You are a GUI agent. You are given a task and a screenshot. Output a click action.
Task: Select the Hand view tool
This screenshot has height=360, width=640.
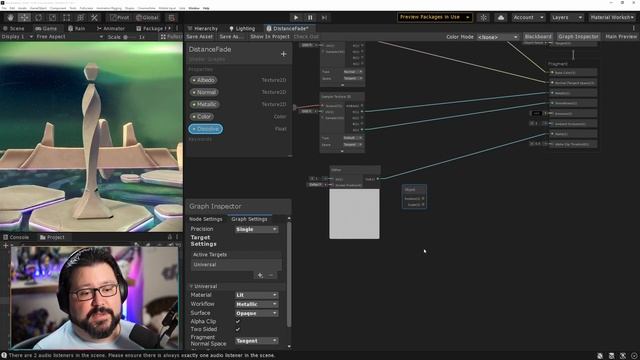11,18
